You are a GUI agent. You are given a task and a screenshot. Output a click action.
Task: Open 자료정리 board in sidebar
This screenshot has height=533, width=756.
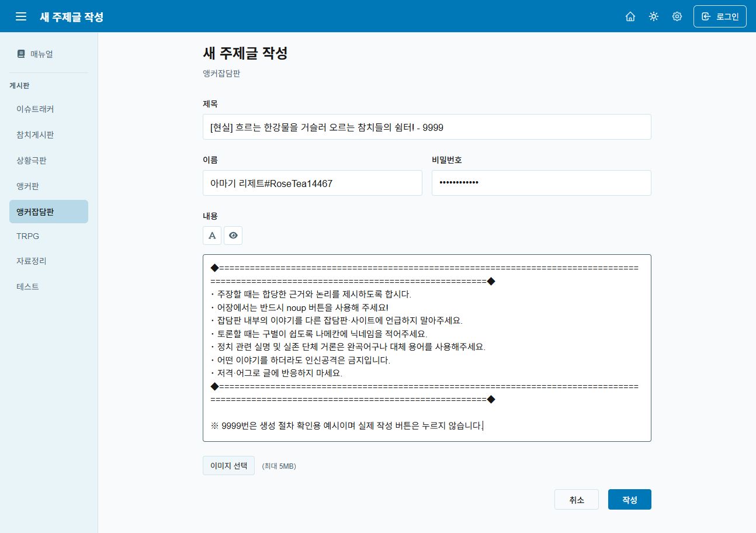pyautogui.click(x=48, y=261)
